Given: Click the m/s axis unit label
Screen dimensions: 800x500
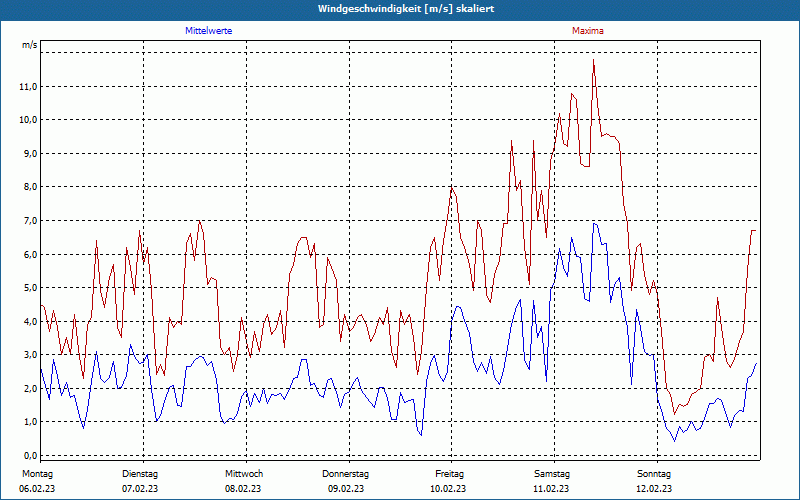Looking at the screenshot, I should (x=30, y=45).
